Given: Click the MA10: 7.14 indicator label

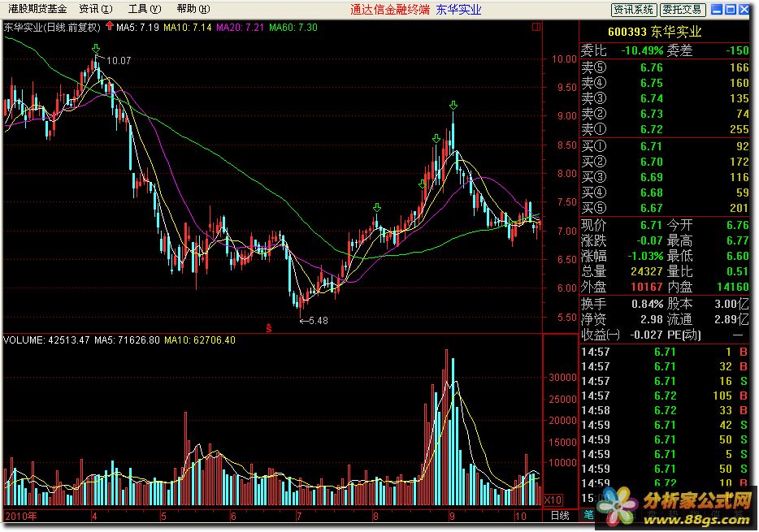Looking at the screenshot, I should click(188, 28).
